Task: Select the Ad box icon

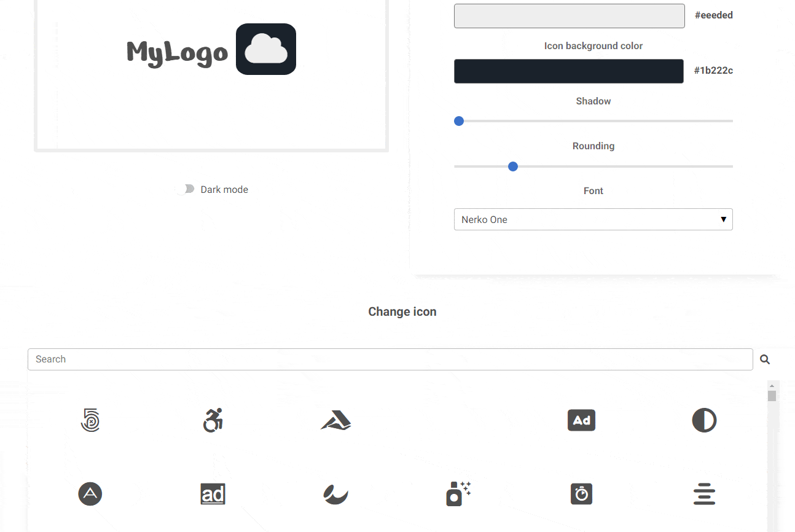Action: pos(581,420)
